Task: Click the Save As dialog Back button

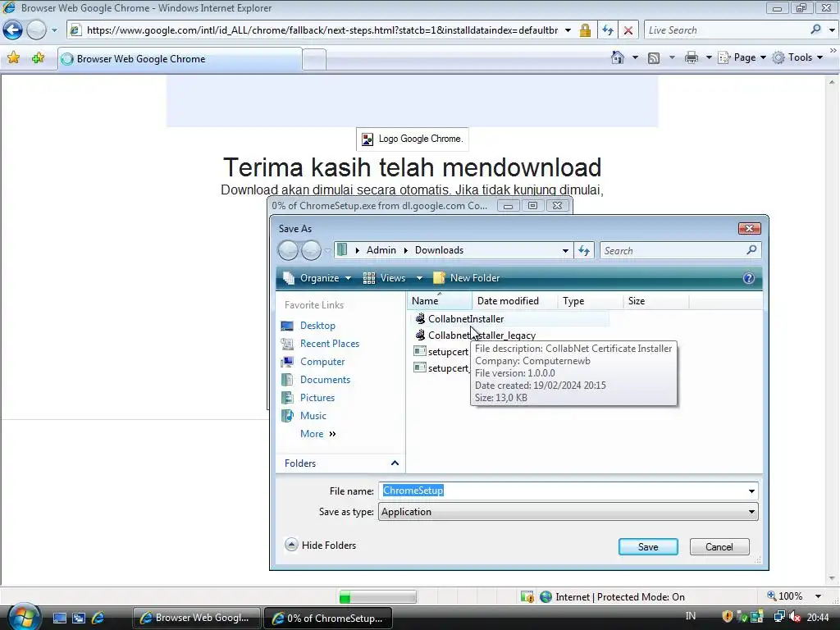Action: [288, 250]
